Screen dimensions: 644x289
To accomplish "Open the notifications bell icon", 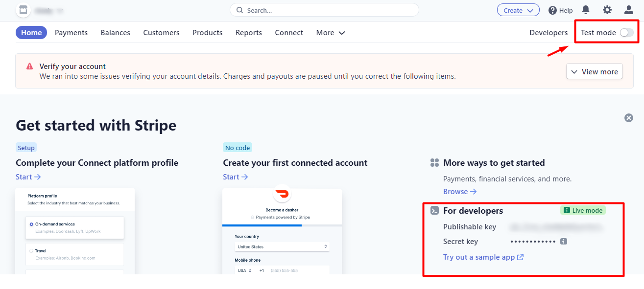I will [x=586, y=10].
